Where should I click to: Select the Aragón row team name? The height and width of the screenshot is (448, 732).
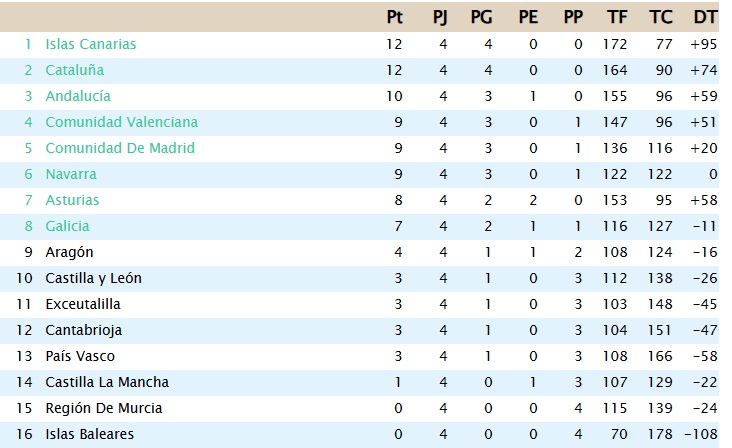(69, 252)
